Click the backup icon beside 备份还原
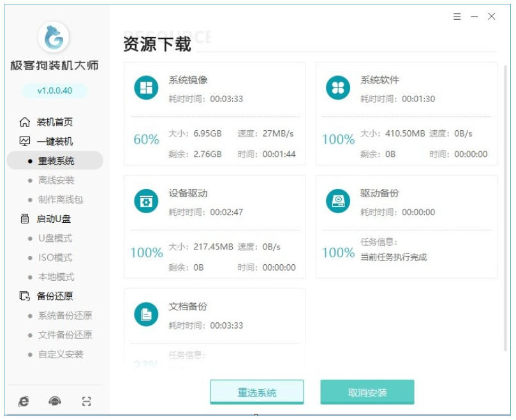 [25, 296]
